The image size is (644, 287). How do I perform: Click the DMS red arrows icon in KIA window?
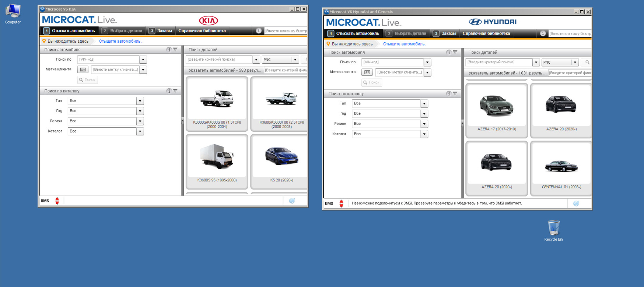57,201
